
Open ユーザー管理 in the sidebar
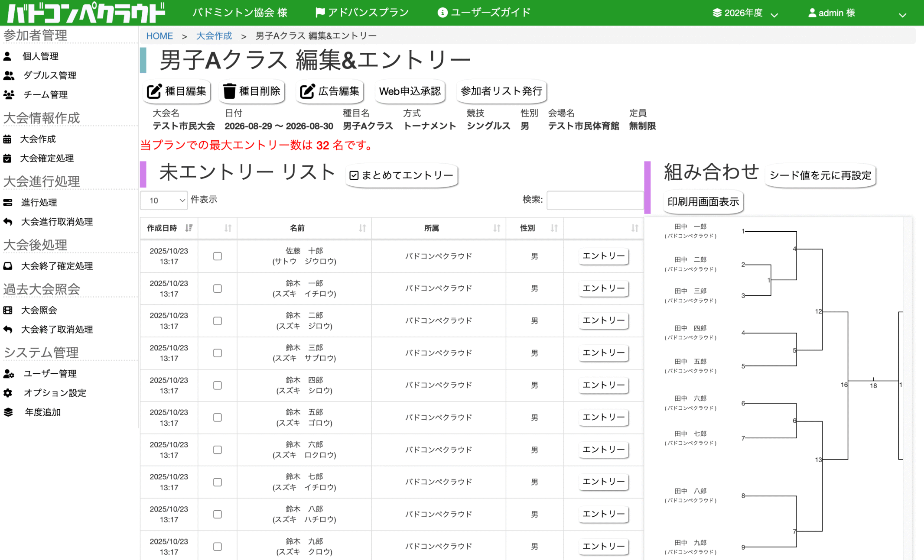[50, 374]
